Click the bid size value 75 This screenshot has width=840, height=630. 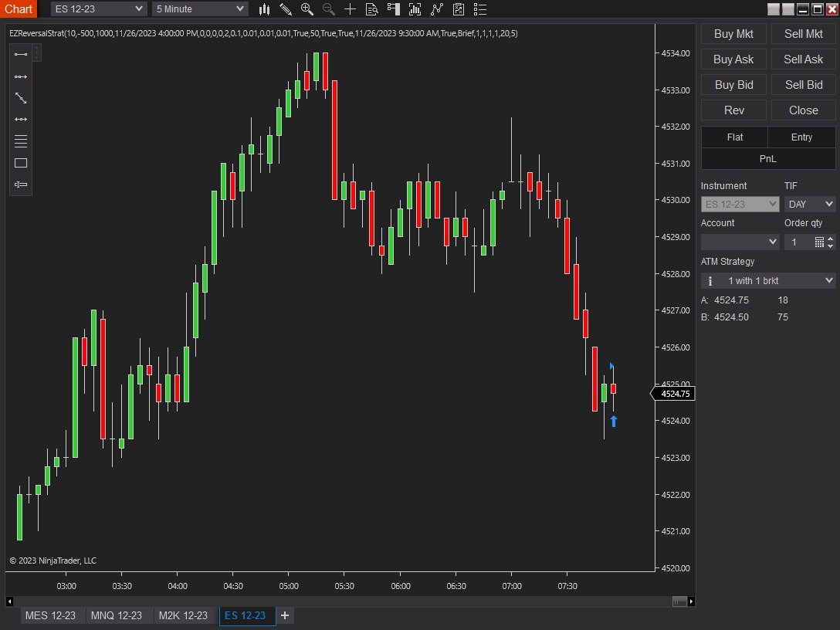tap(783, 317)
